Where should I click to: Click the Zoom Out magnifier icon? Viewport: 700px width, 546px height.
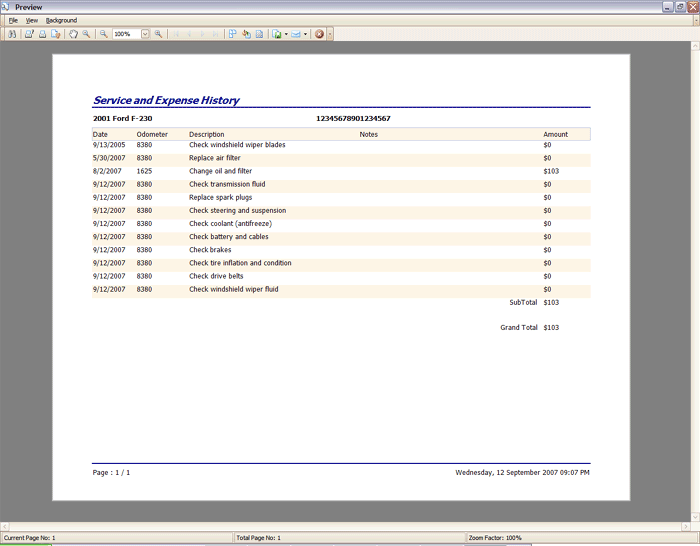(104, 34)
